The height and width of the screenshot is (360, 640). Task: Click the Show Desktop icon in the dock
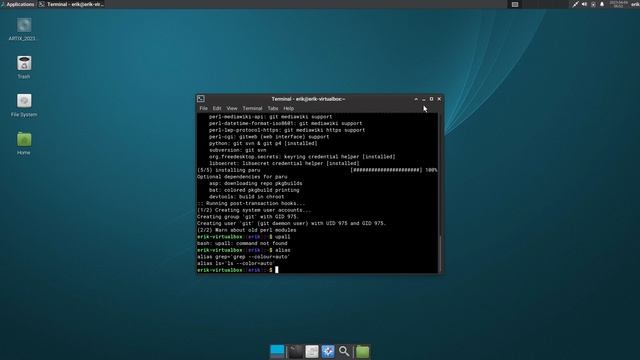click(x=277, y=351)
